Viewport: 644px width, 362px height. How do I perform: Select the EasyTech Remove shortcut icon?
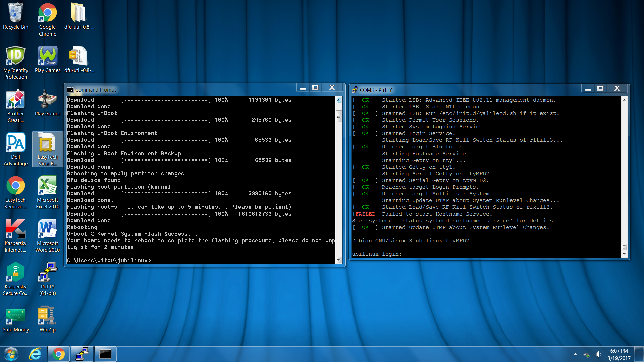pos(15,193)
